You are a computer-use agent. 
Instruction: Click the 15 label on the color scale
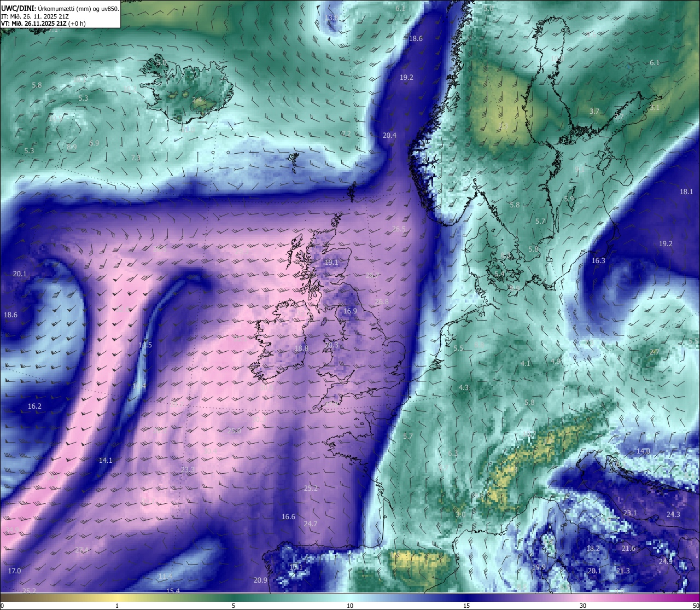click(466, 606)
